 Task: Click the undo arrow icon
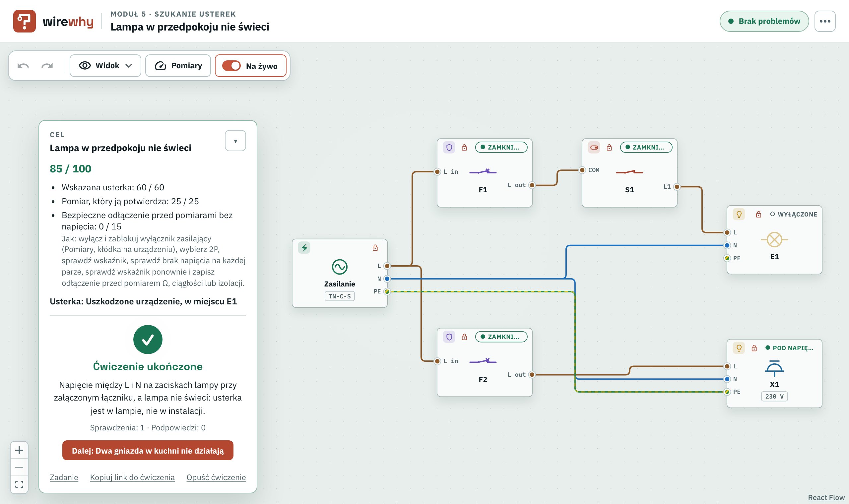coord(23,66)
